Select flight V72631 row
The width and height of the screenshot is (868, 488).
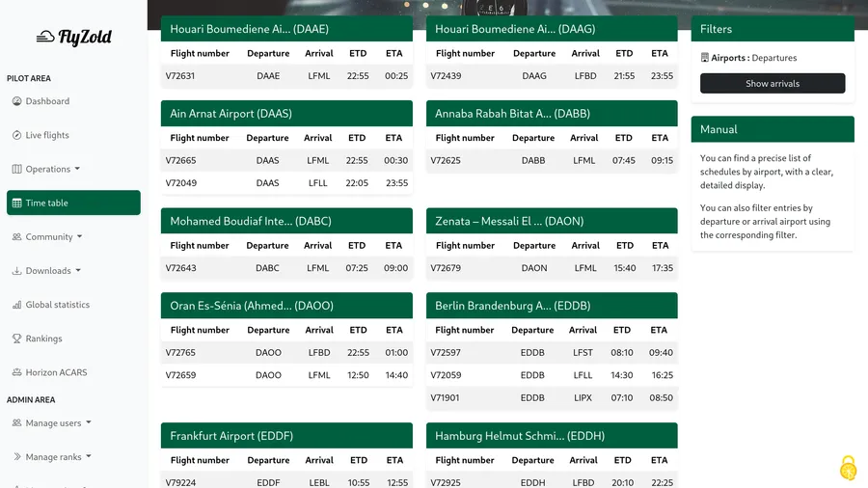(286, 76)
